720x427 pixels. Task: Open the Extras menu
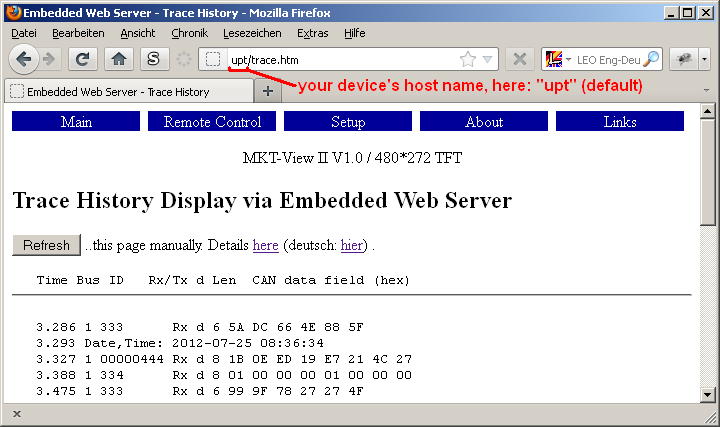312,33
